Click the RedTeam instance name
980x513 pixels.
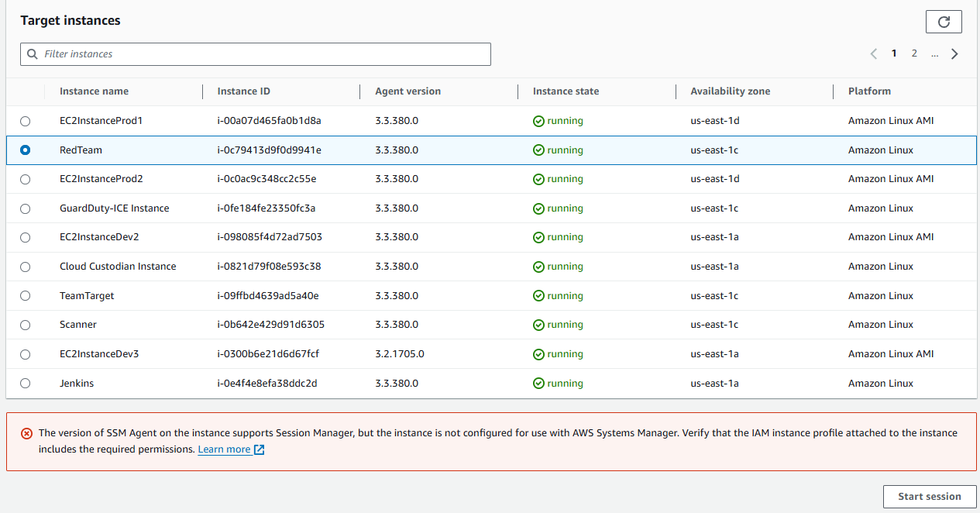tap(81, 150)
